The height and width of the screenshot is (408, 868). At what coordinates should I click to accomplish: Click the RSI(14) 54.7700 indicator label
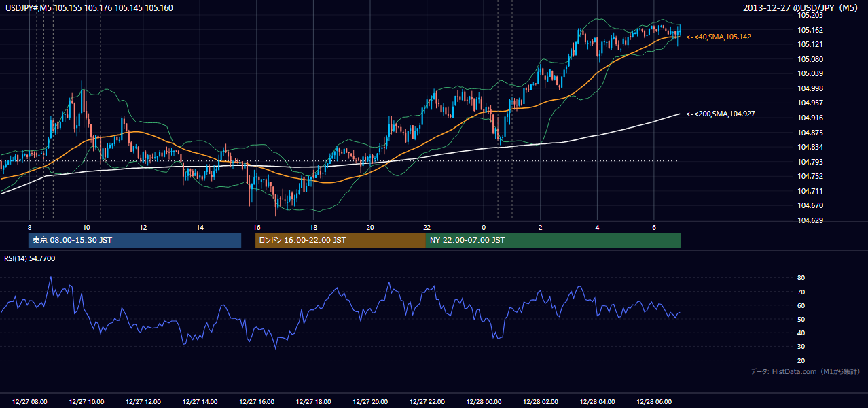30,258
